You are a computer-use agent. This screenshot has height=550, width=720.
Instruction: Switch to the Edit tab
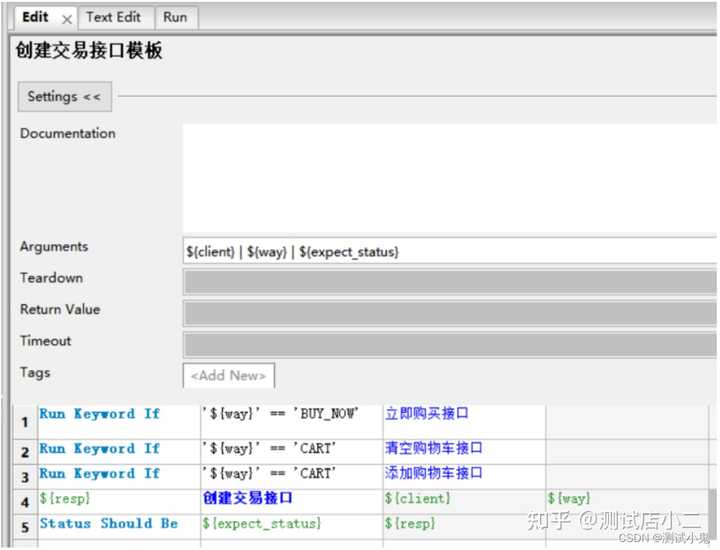(x=35, y=17)
